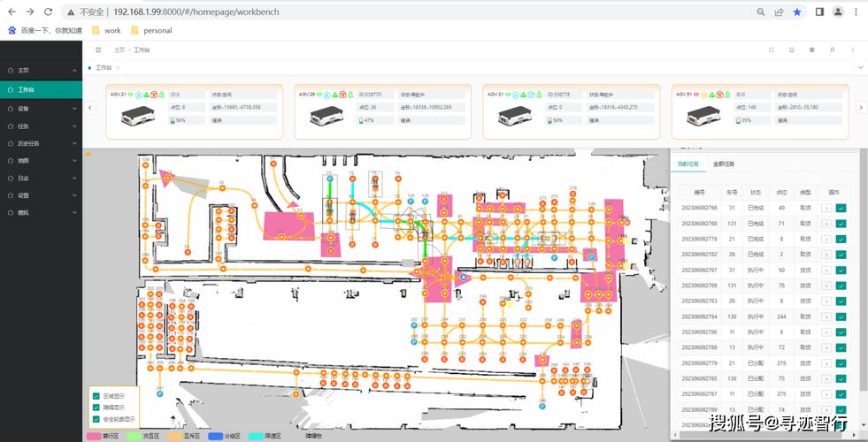Screen dimensions: 868x442
Task: Collapse sidebar with the hamburger menu icon
Action: click(98, 50)
